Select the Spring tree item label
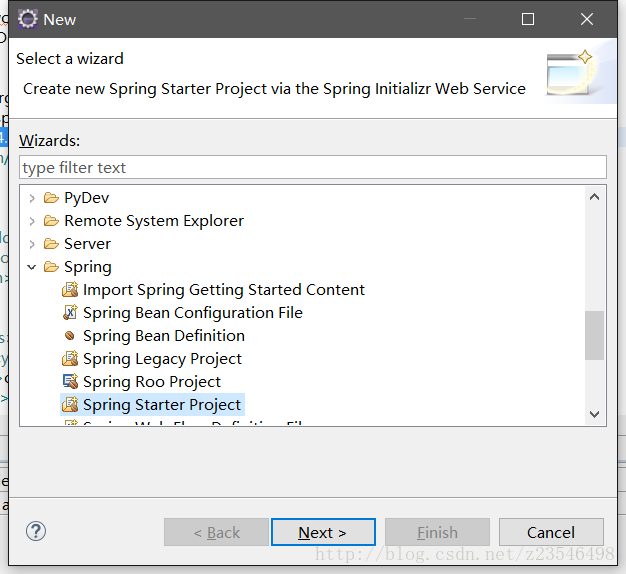The height and width of the screenshot is (574, 626). [x=88, y=267]
